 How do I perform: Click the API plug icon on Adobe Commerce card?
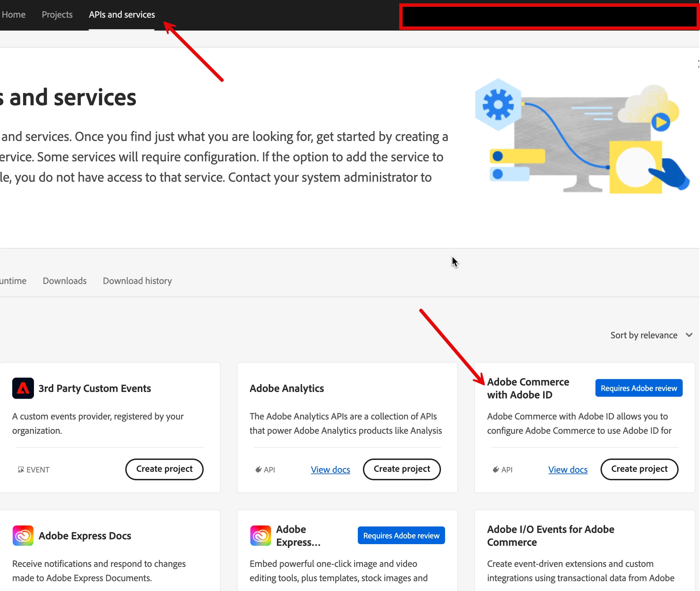click(496, 470)
